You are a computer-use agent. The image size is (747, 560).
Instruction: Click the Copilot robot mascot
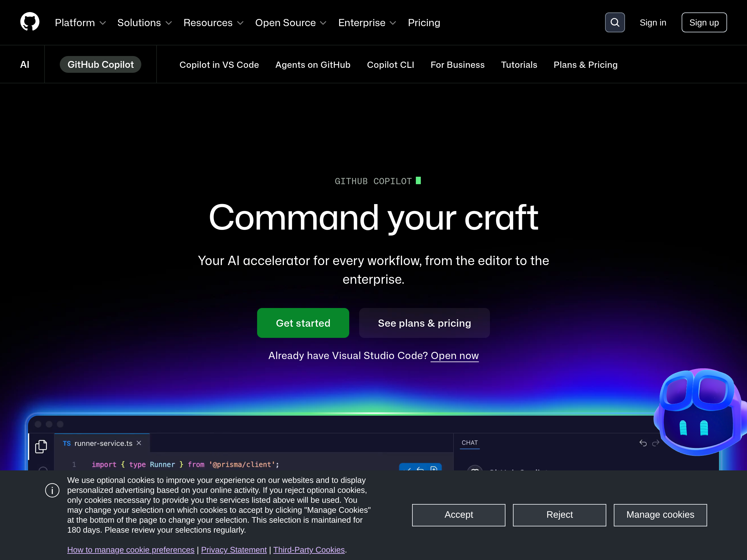[x=701, y=412]
